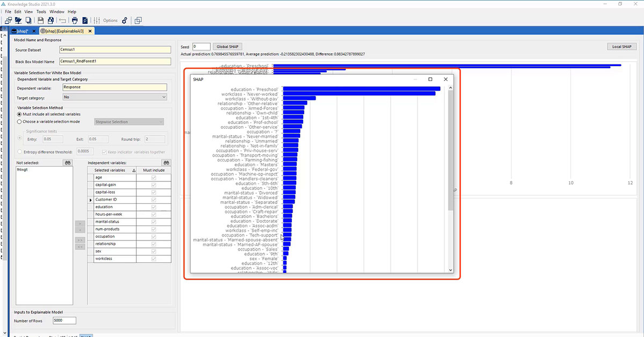
Task: Click the SHAP popup scrollbar down arrow
Action: tap(450, 270)
